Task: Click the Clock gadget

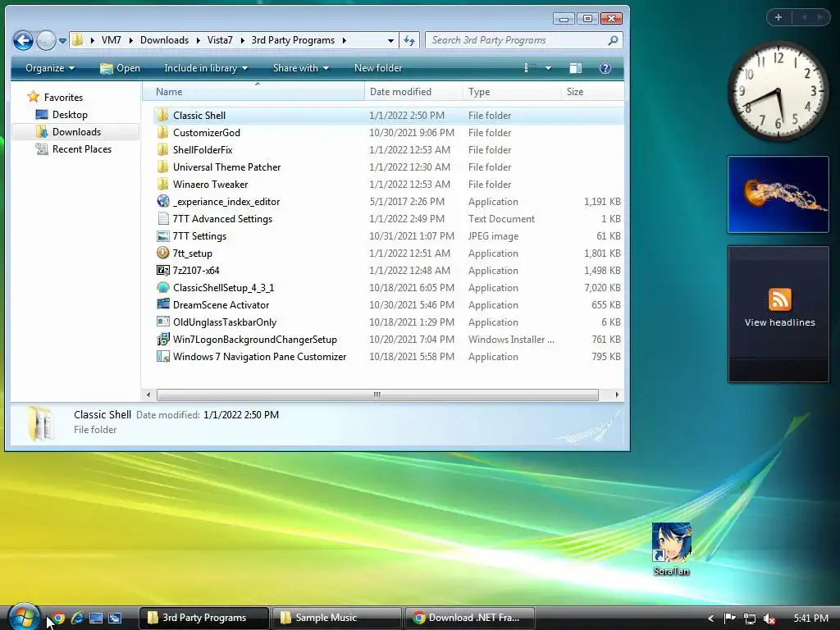Action: [778, 92]
